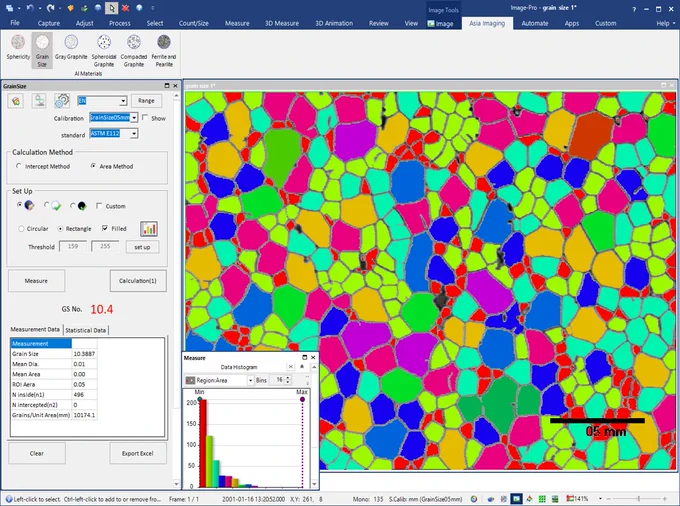Viewport: 680px width, 506px height.
Task: Open the EN language dropdown
Action: tap(123, 101)
